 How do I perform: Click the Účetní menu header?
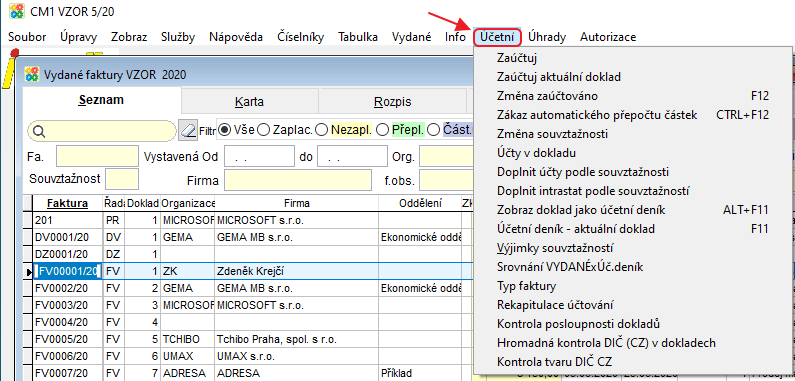497,37
